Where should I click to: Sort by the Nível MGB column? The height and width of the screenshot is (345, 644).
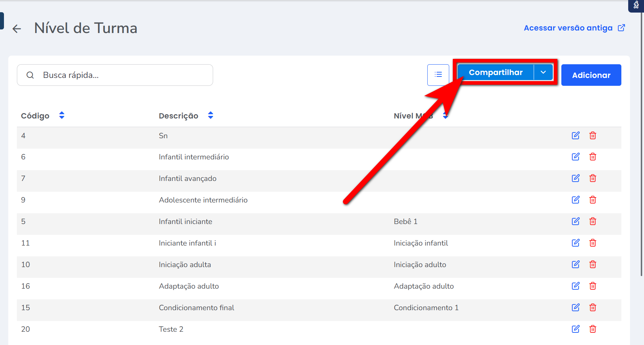point(446,116)
